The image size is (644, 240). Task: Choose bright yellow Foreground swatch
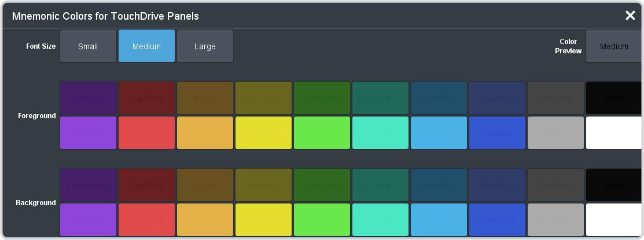tap(264, 133)
